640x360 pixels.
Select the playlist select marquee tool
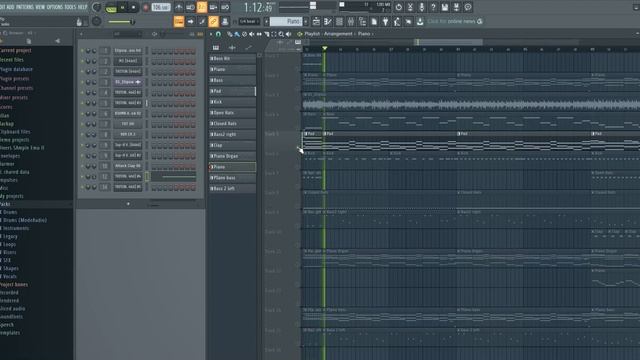[273, 34]
